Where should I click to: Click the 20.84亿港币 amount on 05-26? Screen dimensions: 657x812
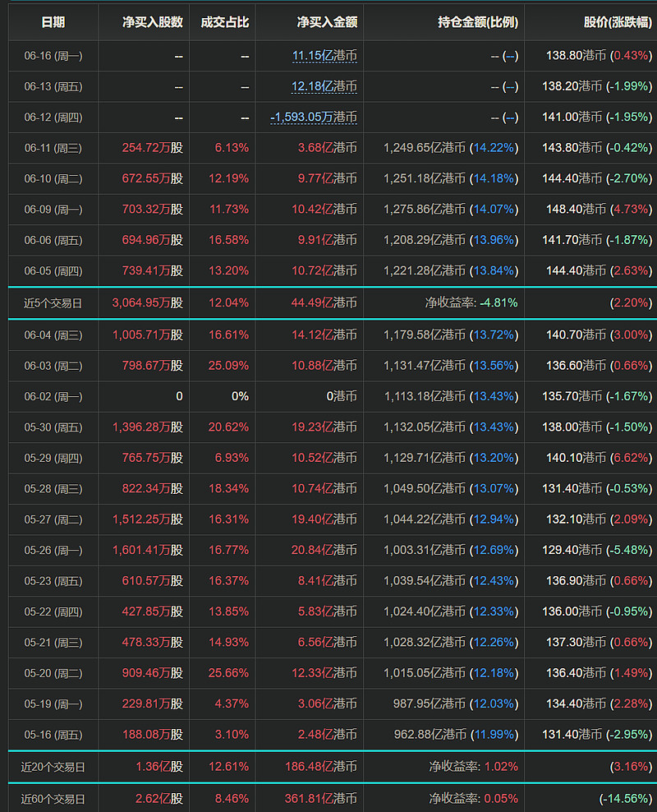(327, 550)
